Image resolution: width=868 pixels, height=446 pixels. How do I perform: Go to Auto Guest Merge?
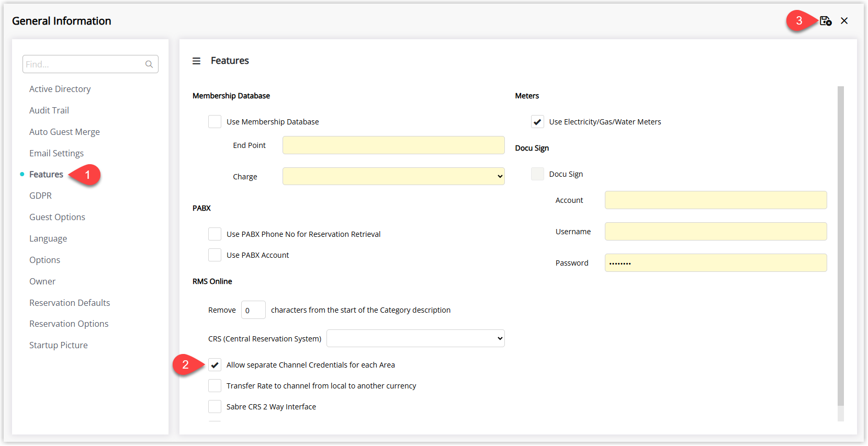(x=64, y=132)
